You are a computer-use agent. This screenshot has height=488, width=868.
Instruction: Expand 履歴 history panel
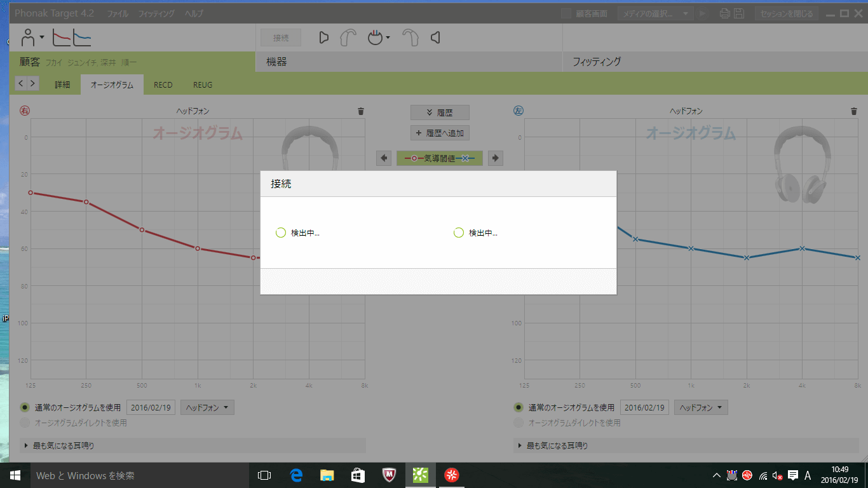(440, 112)
